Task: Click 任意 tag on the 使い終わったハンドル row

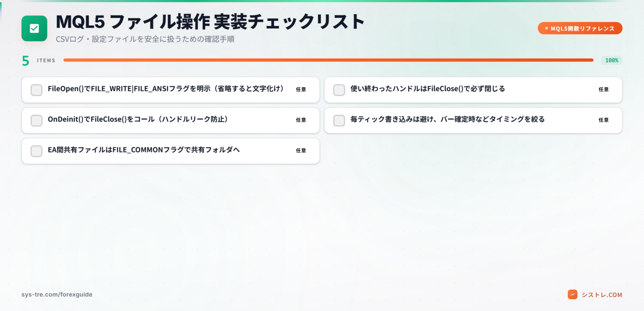Action: point(604,89)
